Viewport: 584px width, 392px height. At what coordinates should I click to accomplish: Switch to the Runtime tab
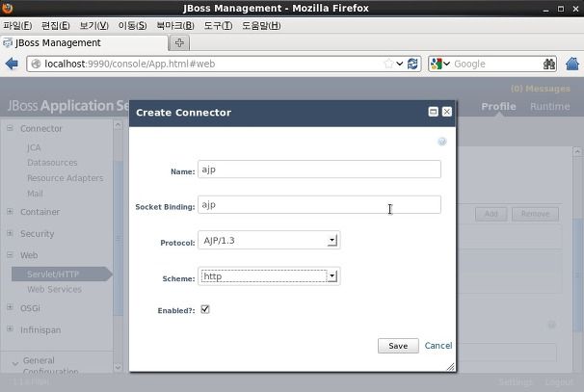[x=549, y=107]
